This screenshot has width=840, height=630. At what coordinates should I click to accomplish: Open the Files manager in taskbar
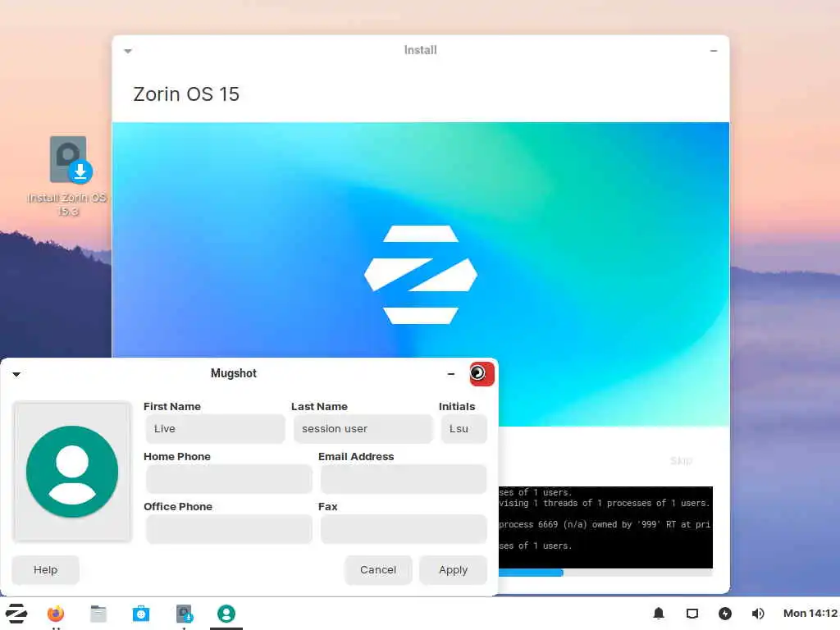(98, 614)
